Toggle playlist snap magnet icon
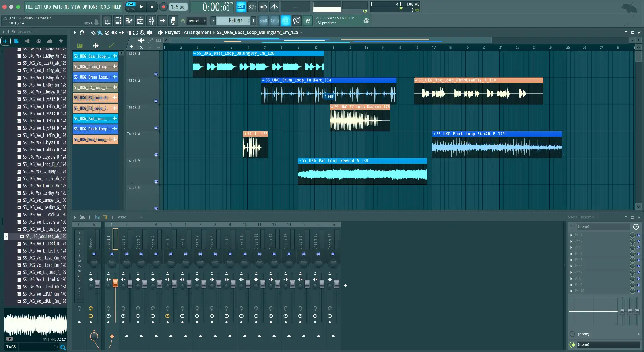This screenshot has width=644, height=352. [x=82, y=33]
